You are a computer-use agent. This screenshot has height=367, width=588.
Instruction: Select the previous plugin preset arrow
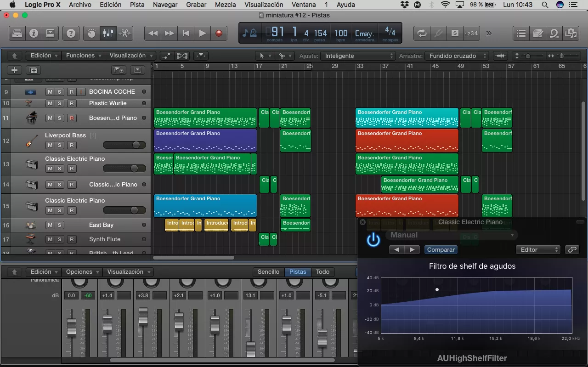(397, 250)
